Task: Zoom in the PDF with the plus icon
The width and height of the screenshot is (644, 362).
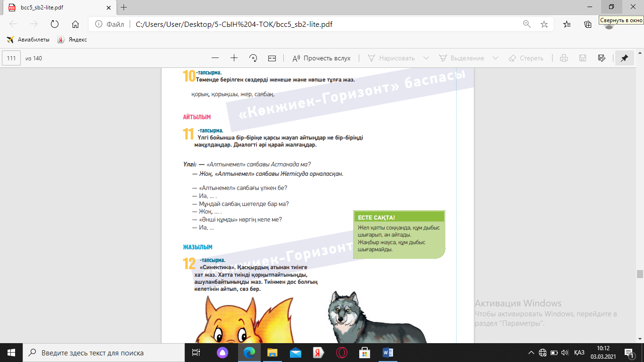Action: (x=234, y=58)
